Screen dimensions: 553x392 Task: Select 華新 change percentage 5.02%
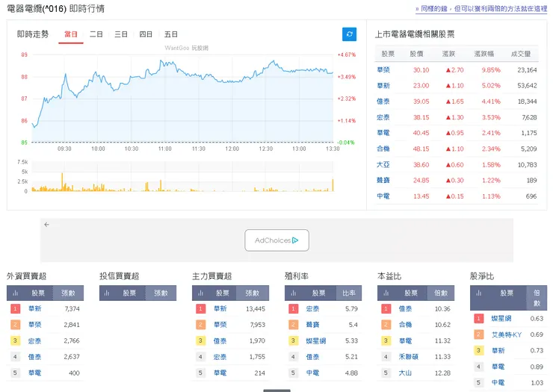pyautogui.click(x=491, y=86)
